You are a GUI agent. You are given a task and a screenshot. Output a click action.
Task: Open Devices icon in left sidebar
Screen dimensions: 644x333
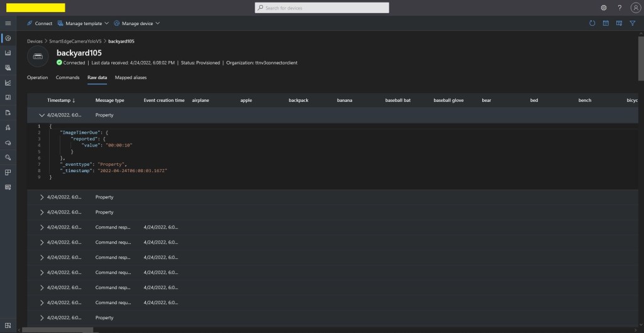[x=8, y=38]
